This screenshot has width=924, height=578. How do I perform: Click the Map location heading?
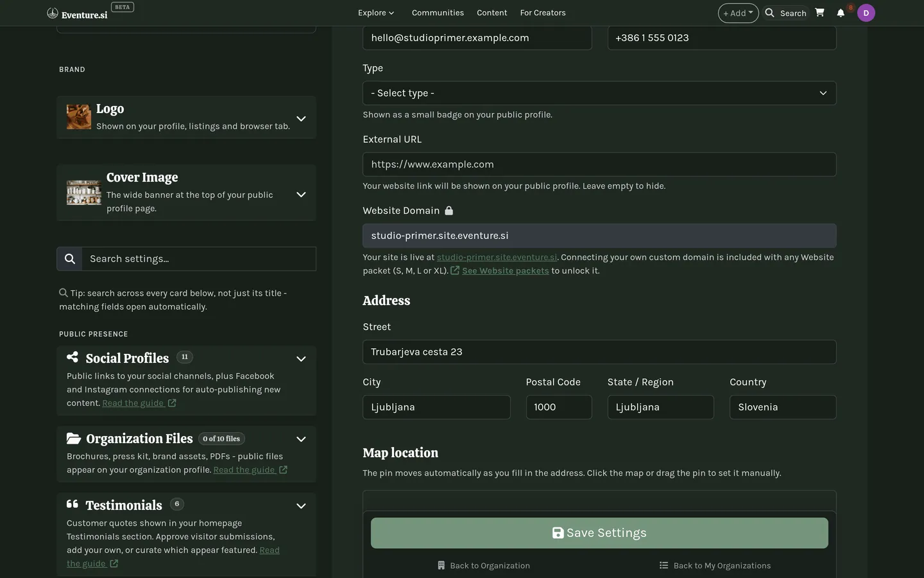pyautogui.click(x=400, y=453)
